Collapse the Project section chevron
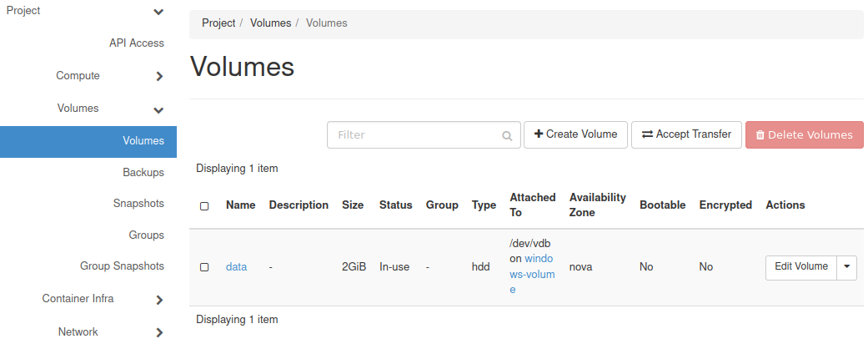 [158, 12]
